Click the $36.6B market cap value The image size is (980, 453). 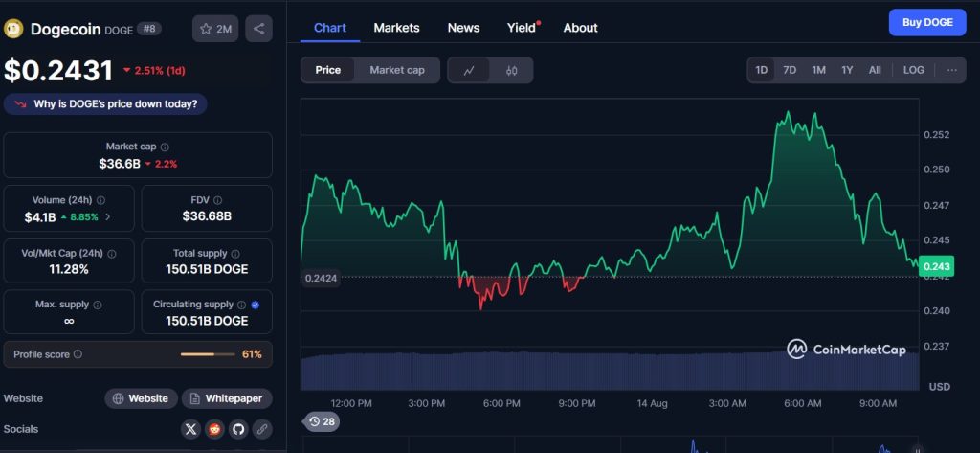(x=119, y=164)
